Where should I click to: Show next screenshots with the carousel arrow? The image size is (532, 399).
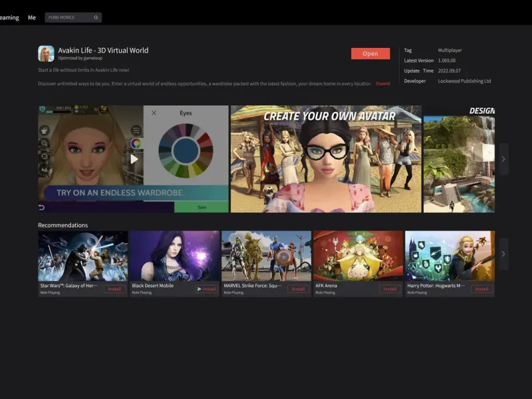(503, 159)
